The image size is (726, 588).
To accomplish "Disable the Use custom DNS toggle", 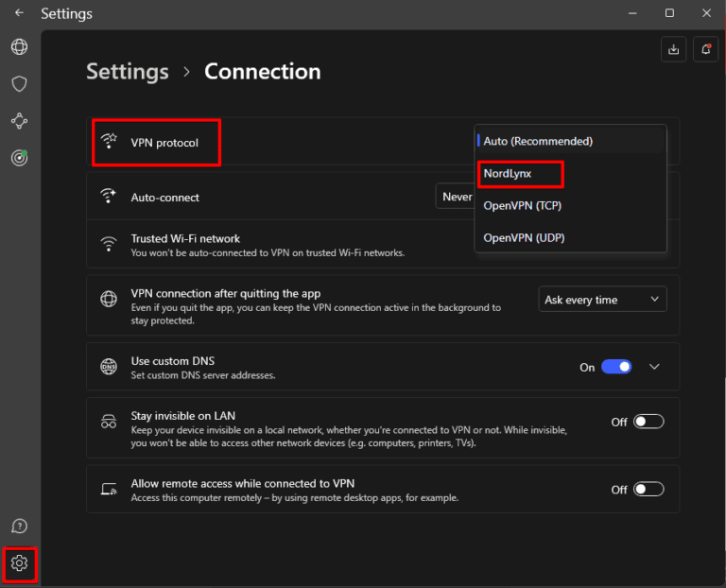I will 616,367.
